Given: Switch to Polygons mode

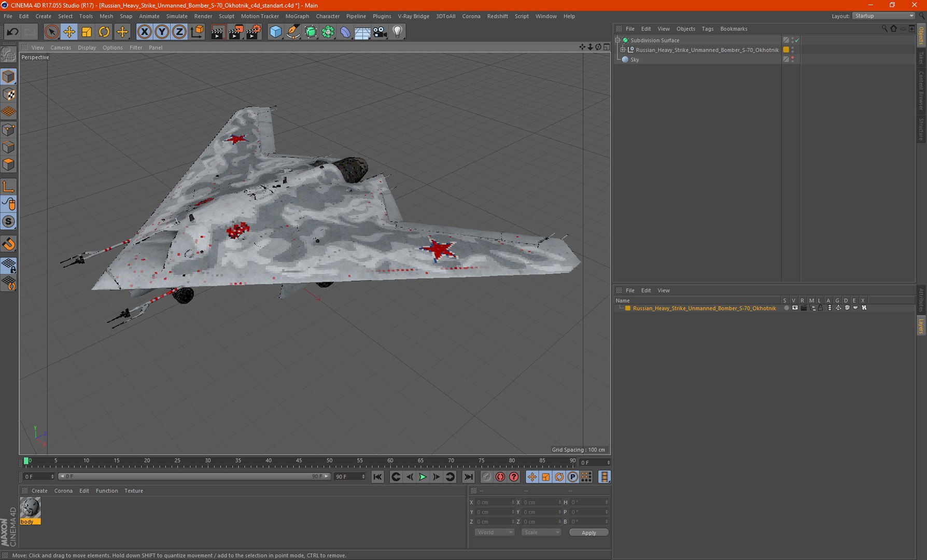Looking at the screenshot, I should tap(9, 165).
